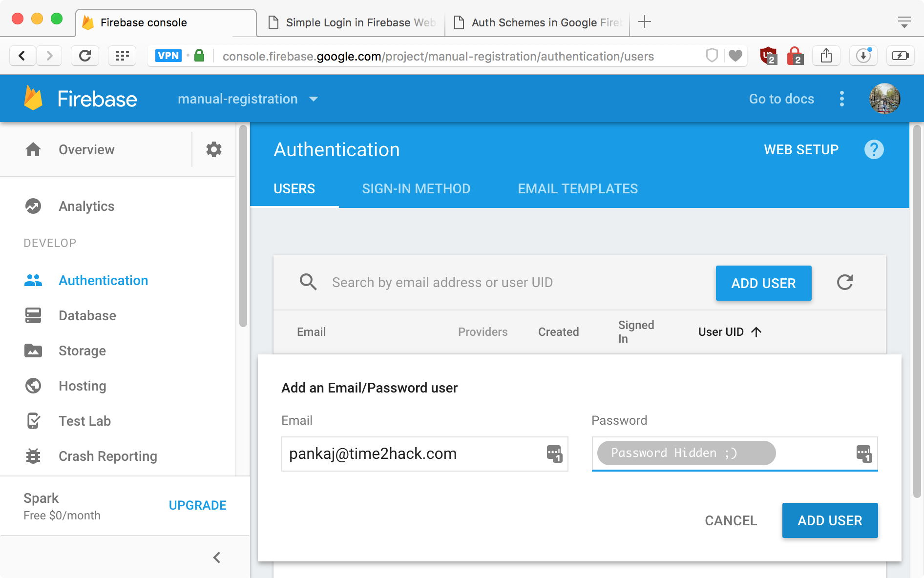This screenshot has width=924, height=578.
Task: Sort by User UID arrow
Action: click(756, 332)
